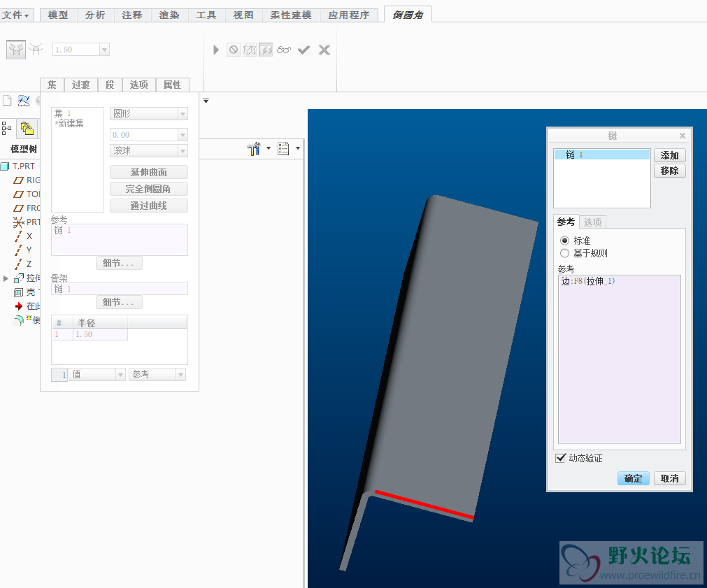Open the tree columns list icon

coord(283,148)
